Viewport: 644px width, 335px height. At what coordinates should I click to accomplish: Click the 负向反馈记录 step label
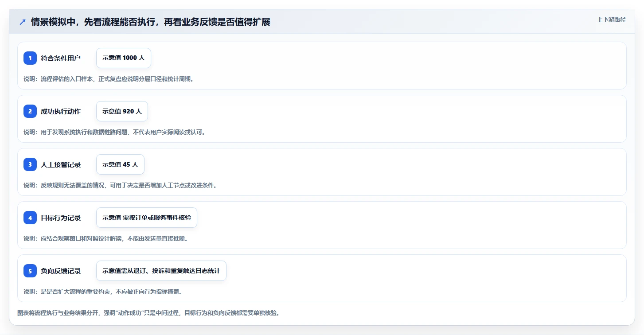(x=61, y=271)
